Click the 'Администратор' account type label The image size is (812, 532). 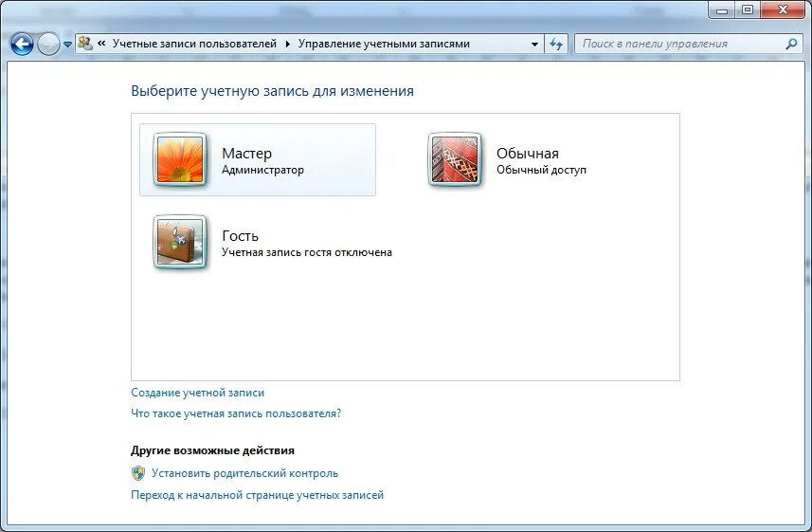(x=262, y=170)
